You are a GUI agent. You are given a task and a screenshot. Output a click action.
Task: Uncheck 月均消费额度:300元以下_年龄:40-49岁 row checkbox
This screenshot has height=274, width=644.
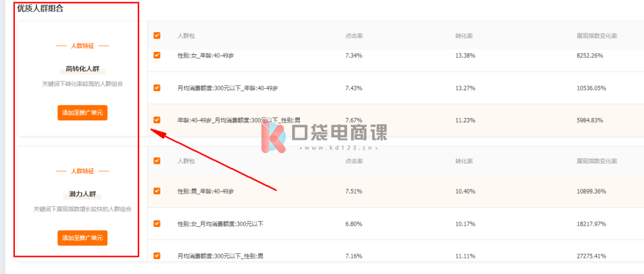click(157, 88)
